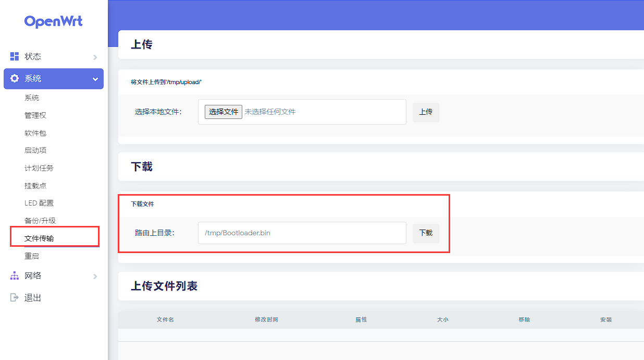Open the 系统 submenu item

[x=32, y=98]
